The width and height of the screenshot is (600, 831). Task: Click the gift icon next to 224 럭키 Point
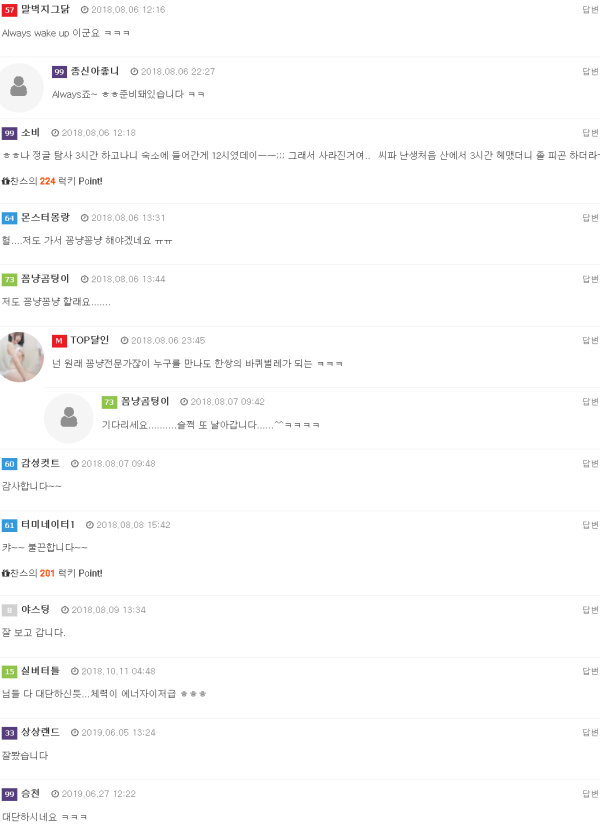tap(6, 181)
